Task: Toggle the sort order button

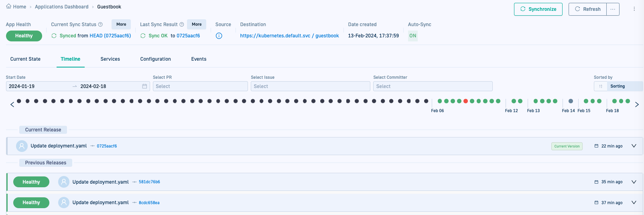Action: coord(601,86)
